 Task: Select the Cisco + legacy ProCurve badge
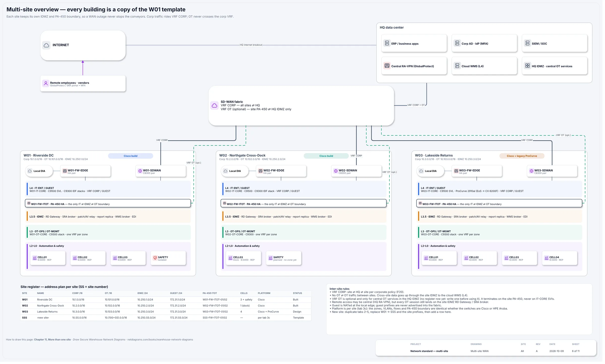click(524, 157)
